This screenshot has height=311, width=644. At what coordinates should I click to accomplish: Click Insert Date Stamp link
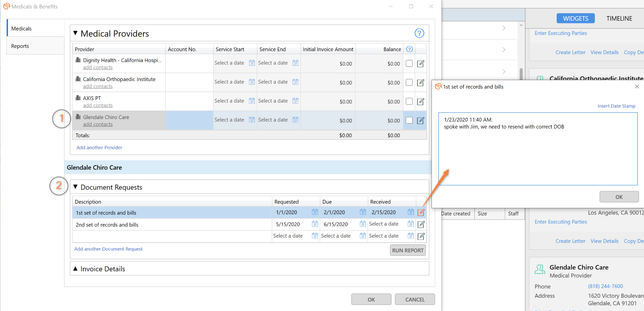616,106
